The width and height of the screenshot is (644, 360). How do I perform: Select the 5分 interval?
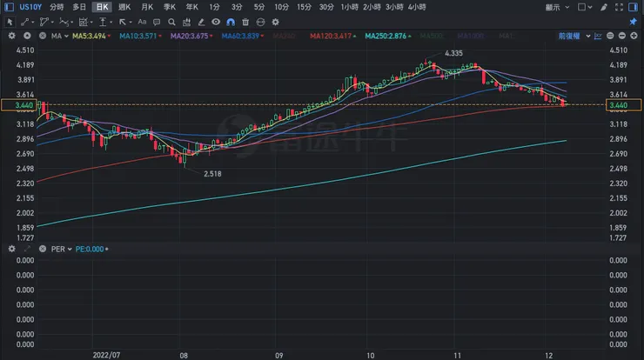coord(259,7)
